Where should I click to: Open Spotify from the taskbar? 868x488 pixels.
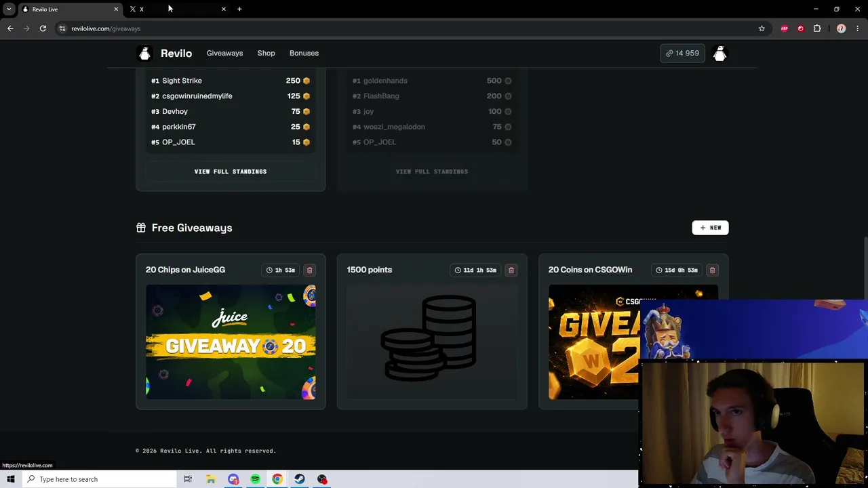[x=255, y=479]
